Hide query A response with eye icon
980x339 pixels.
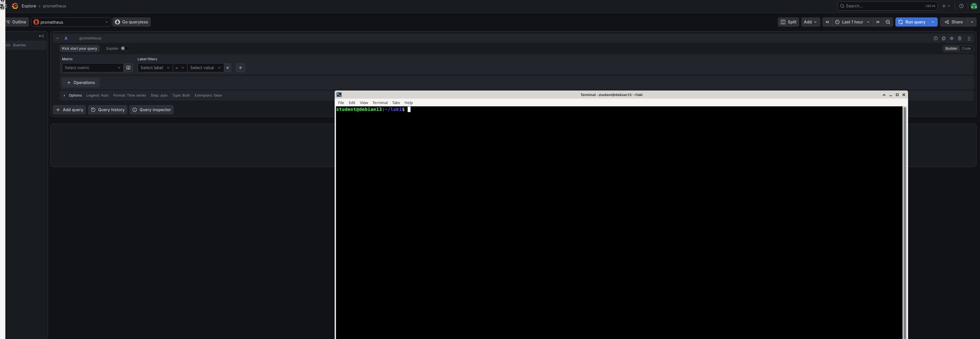[x=951, y=38]
